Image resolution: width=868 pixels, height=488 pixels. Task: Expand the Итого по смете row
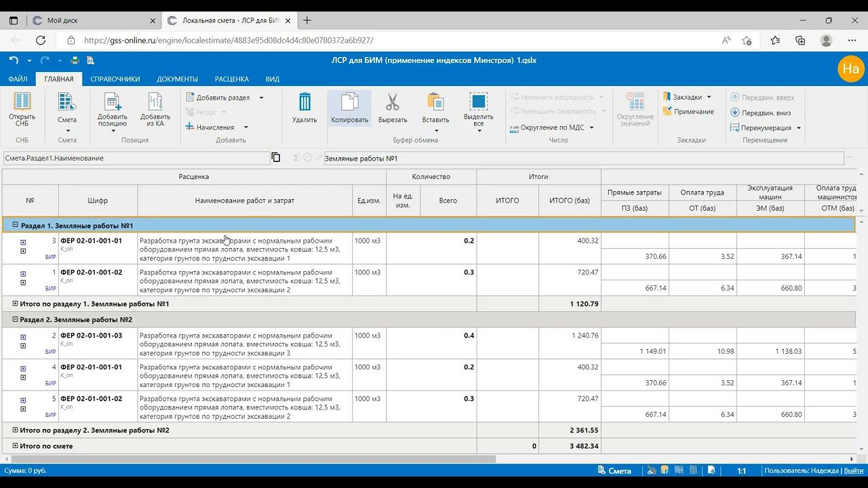pos(16,445)
